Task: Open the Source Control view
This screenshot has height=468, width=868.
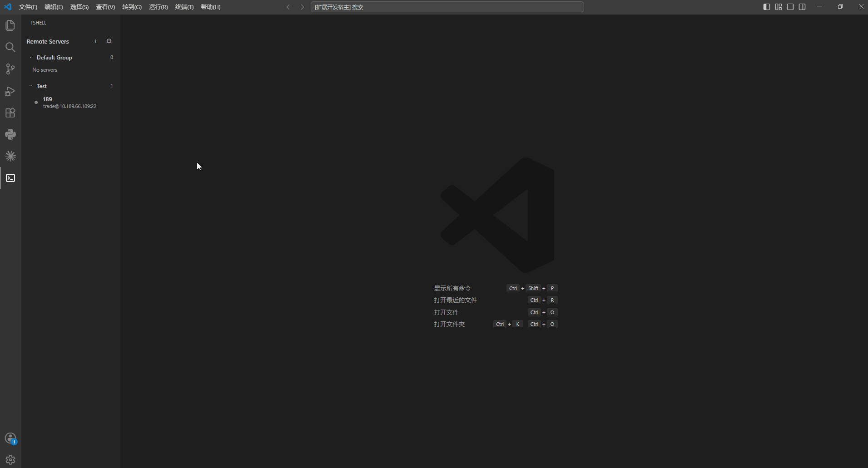Action: (x=10, y=69)
